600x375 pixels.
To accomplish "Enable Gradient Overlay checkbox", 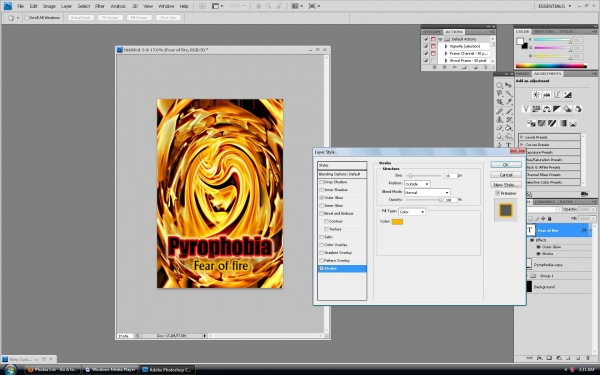I will (322, 253).
